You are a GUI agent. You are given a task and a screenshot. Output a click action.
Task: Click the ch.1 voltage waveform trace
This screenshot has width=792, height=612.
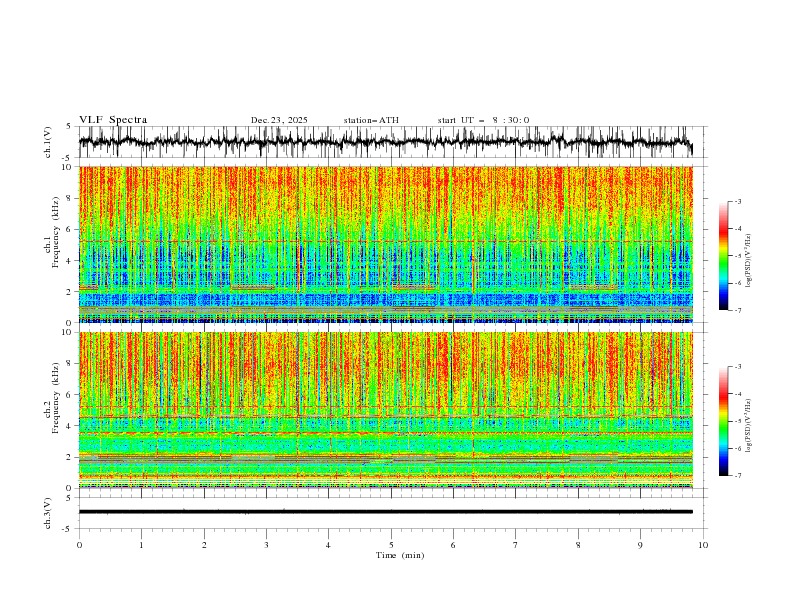pyautogui.click(x=385, y=142)
